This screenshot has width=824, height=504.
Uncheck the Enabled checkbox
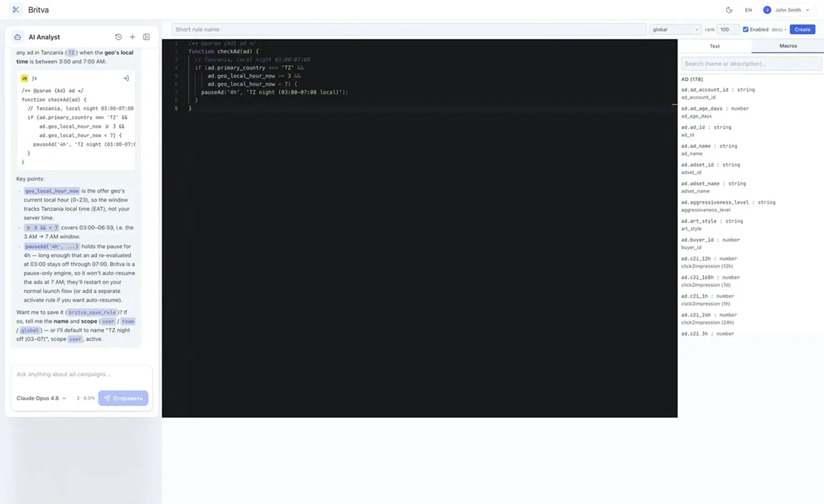point(746,29)
